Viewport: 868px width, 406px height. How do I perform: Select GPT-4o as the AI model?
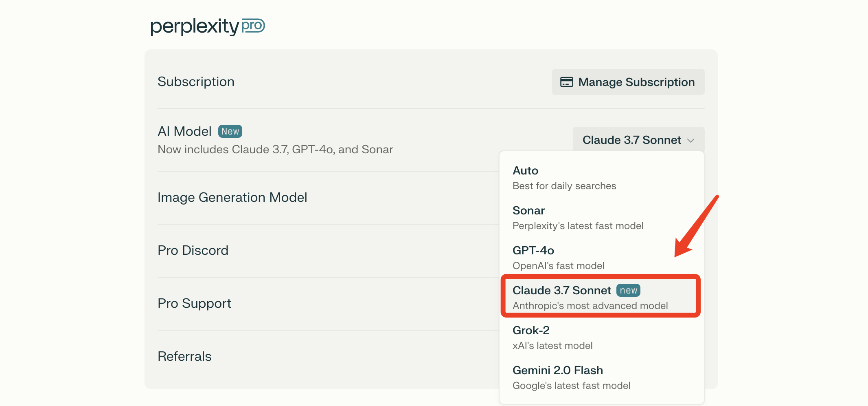(533, 251)
